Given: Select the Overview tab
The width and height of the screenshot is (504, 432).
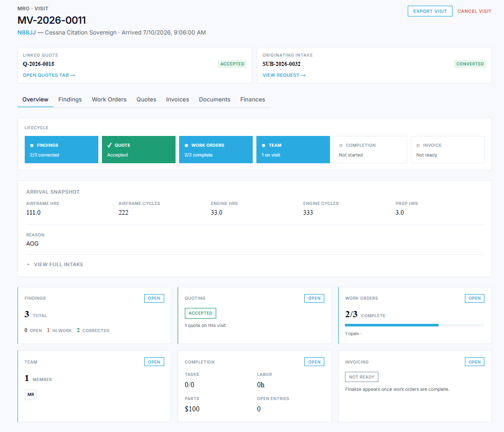Looking at the screenshot, I should click(x=36, y=100).
